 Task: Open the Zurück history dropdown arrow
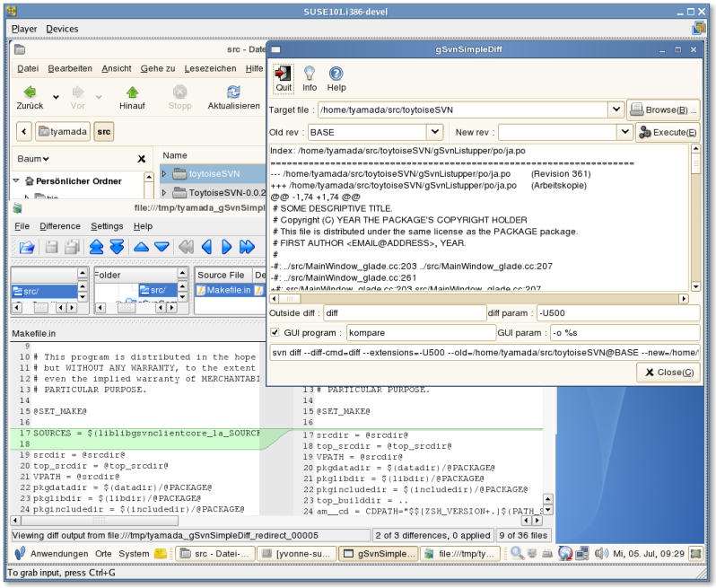pyautogui.click(x=56, y=97)
